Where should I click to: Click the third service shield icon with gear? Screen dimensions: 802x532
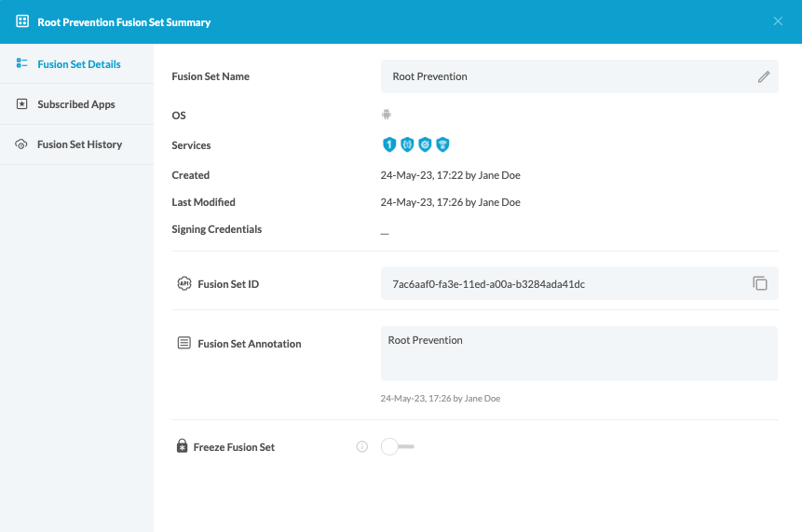[425, 144]
